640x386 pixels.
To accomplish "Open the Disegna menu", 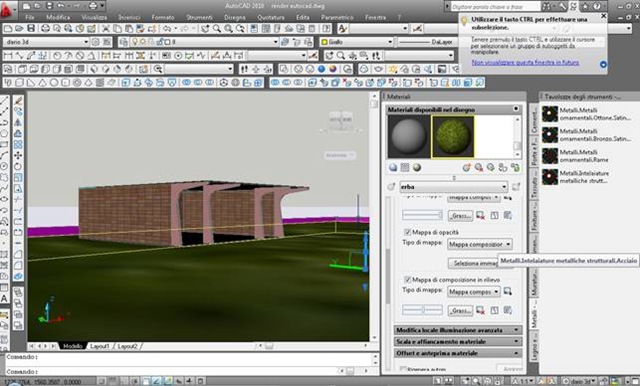I will coord(235,17).
